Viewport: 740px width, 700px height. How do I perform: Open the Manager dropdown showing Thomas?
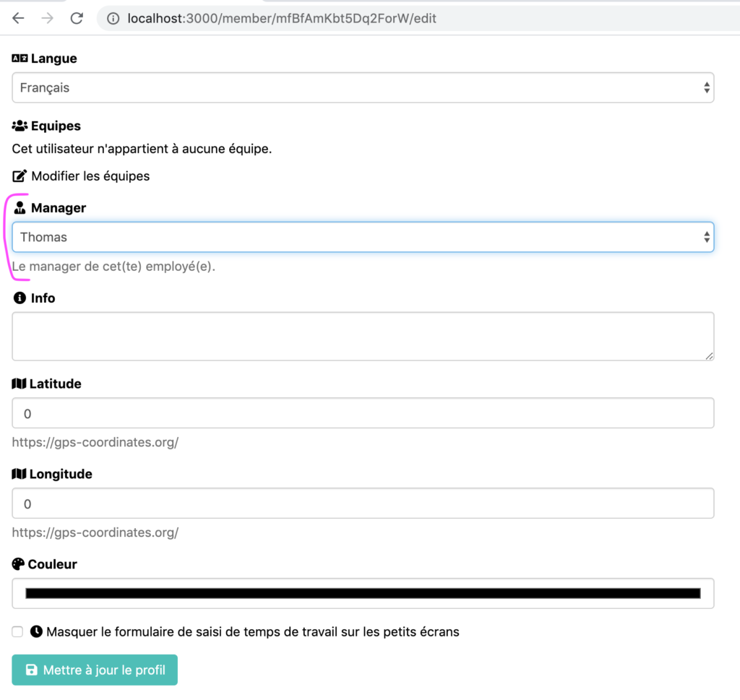coord(363,237)
